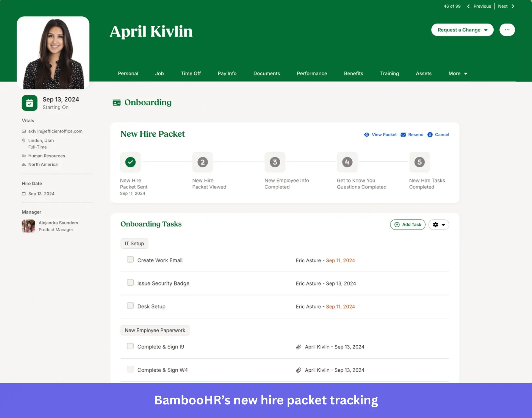
Task: Select step 5 New Hire Tasks Completed
Action: (x=420, y=162)
